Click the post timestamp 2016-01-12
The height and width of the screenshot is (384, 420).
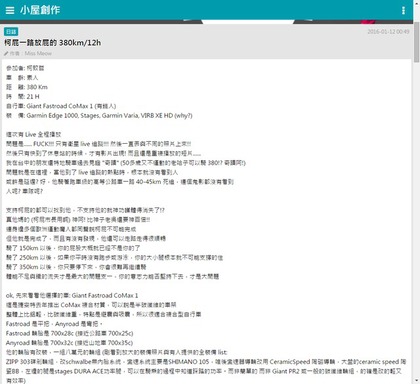coord(388,32)
